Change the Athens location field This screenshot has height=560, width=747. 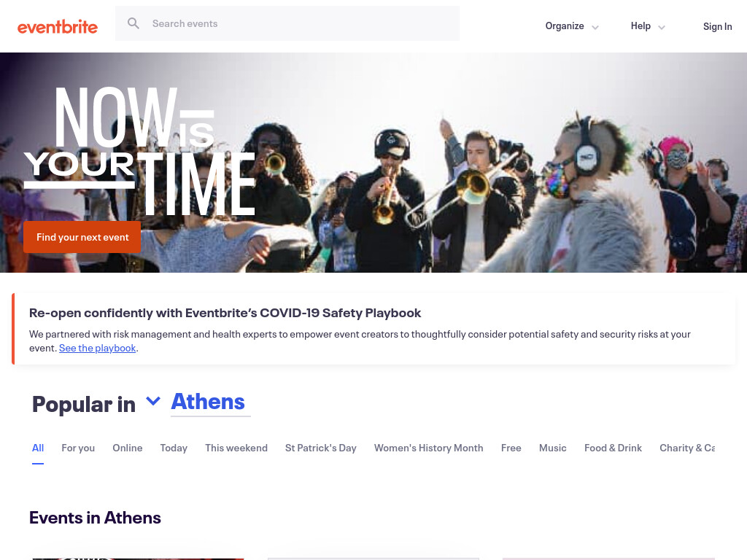tap(211, 402)
